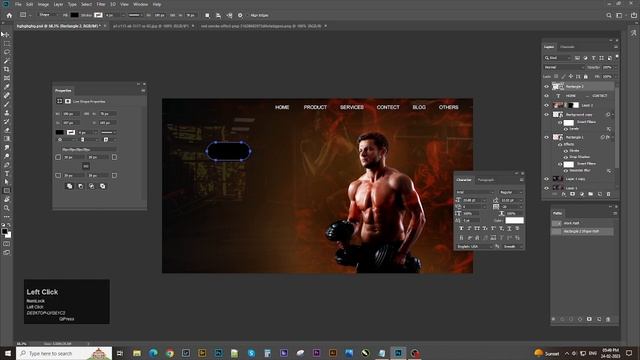Select the Hand tool
The image size is (640, 360).
(7, 199)
